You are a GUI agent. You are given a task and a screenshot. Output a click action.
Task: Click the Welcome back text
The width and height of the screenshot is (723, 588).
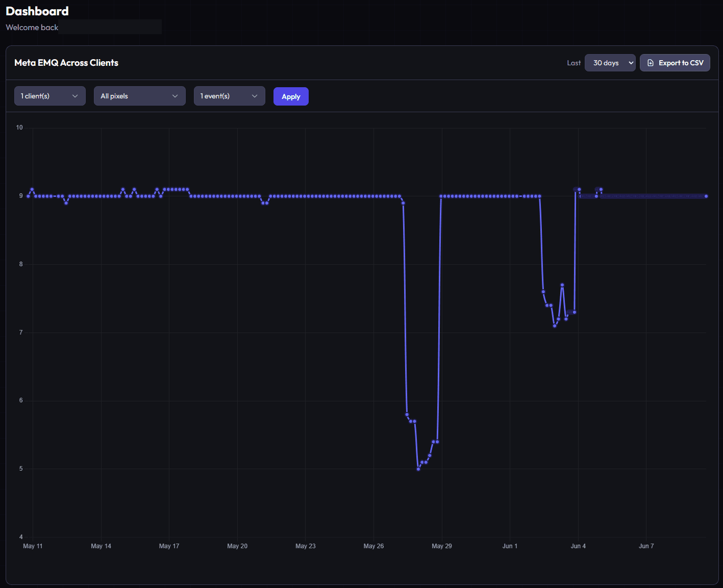(32, 28)
